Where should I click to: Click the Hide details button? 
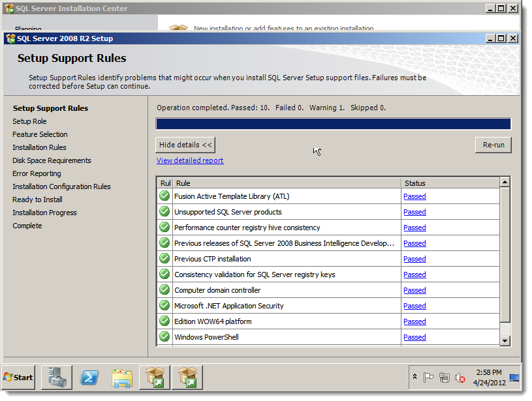point(185,145)
